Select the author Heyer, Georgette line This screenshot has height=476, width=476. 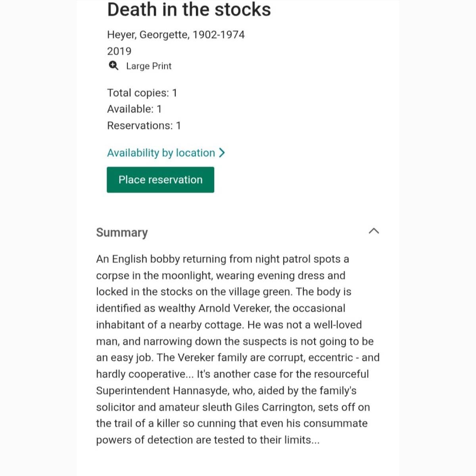(176, 35)
